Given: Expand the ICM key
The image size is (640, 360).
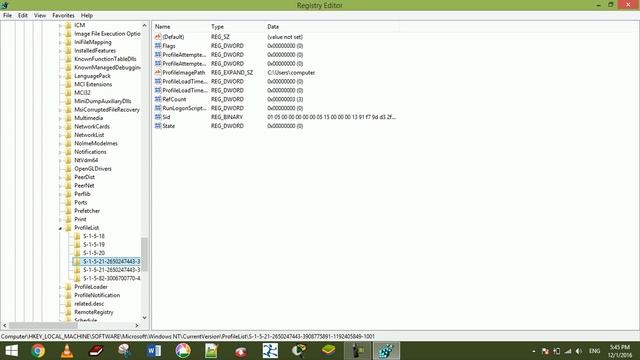Looking at the screenshot, I should pos(60,25).
